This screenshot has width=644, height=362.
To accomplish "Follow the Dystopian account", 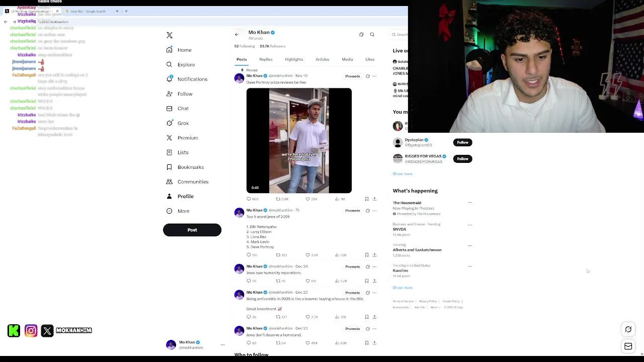I will tap(462, 142).
